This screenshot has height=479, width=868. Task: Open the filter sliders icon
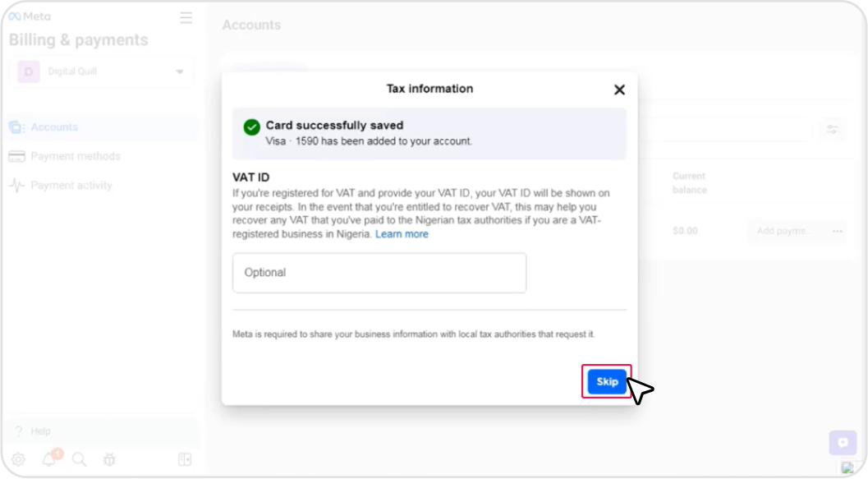833,130
